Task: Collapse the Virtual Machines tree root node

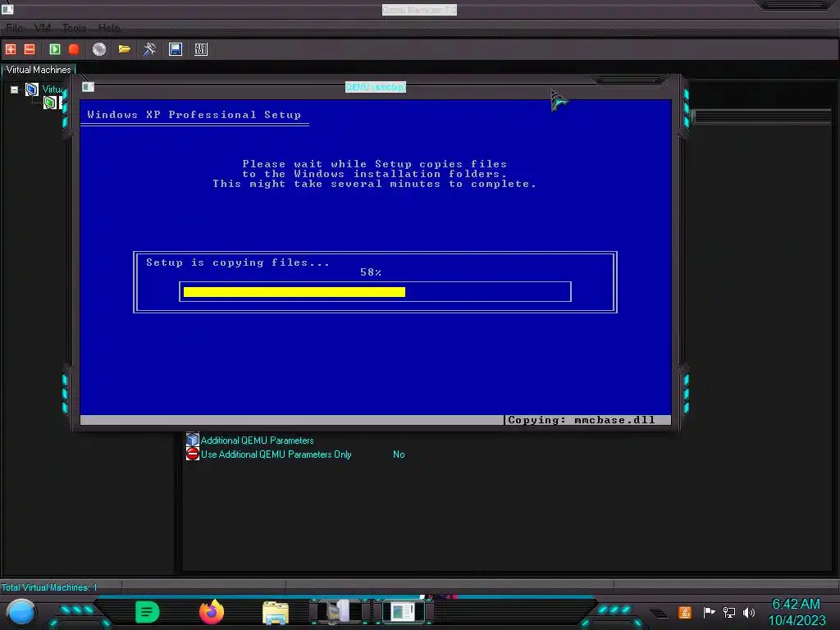Action: point(15,90)
